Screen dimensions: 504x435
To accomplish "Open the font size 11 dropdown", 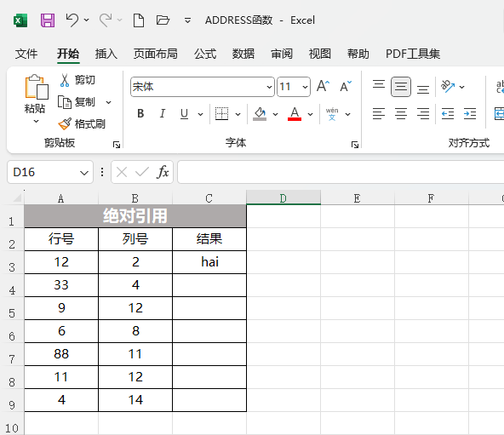I will (x=305, y=87).
